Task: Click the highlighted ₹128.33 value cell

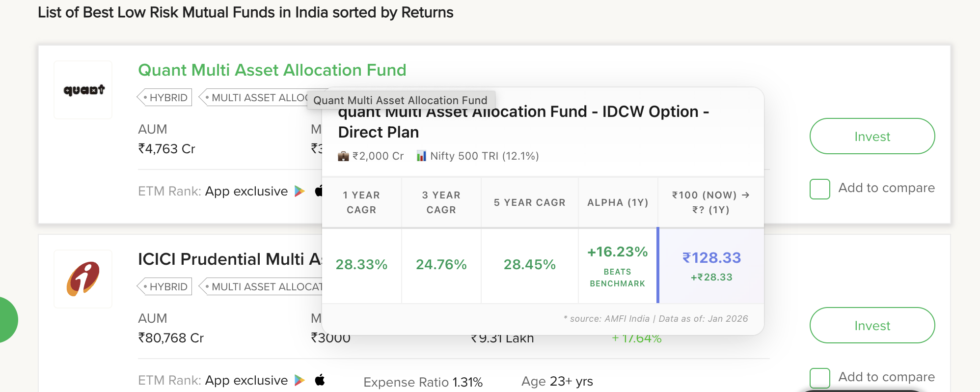Action: 711,266
